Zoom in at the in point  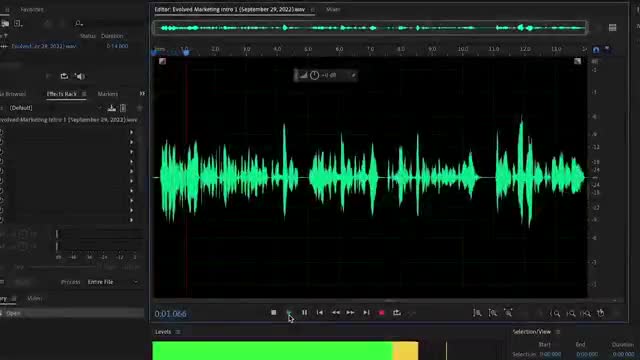point(556,313)
